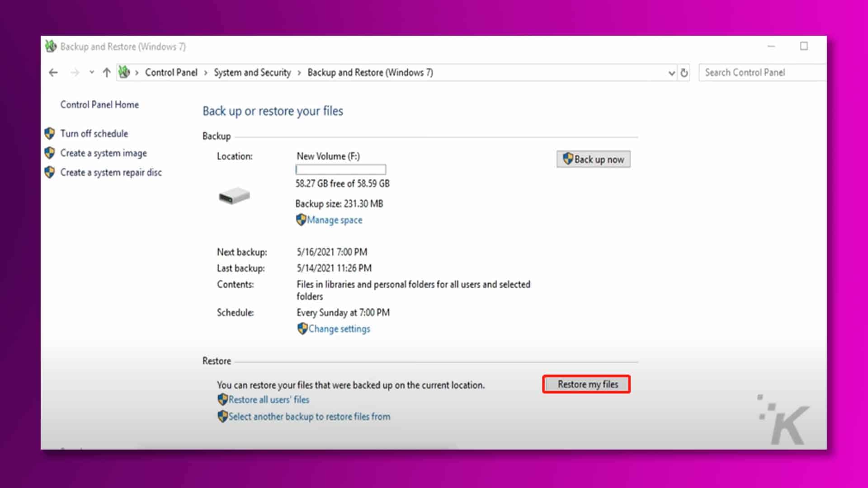Click the Control Panel icon in address bar
The height and width of the screenshot is (488, 868).
click(124, 72)
